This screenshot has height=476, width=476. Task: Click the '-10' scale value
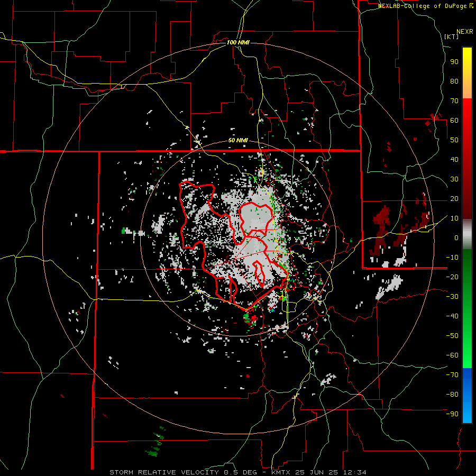tap(452, 258)
